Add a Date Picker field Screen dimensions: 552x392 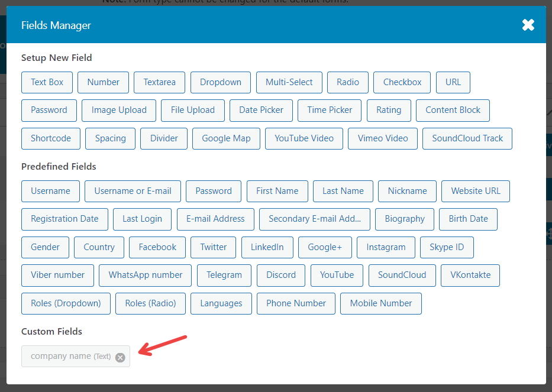[x=261, y=110]
